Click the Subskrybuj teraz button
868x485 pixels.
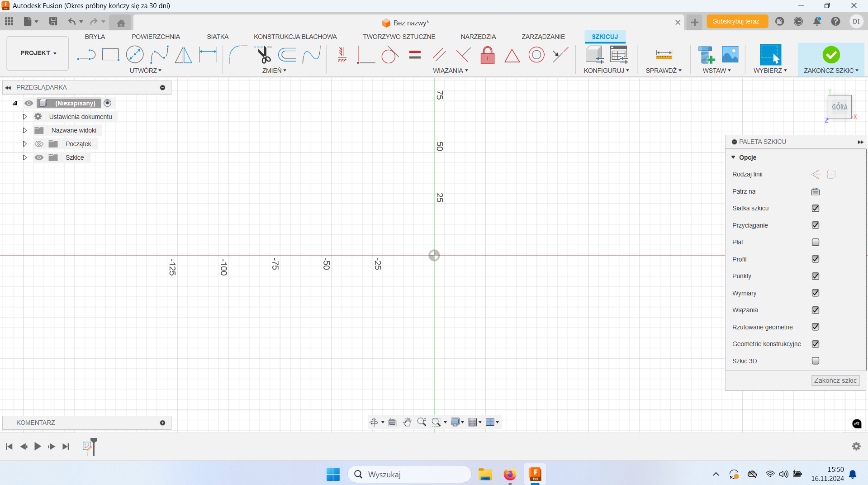(x=736, y=21)
